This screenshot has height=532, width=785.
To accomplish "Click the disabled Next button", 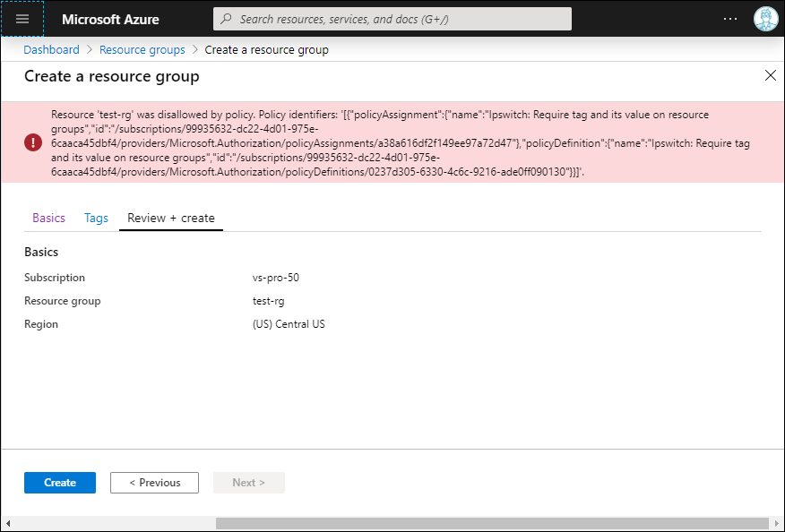I will (x=249, y=483).
